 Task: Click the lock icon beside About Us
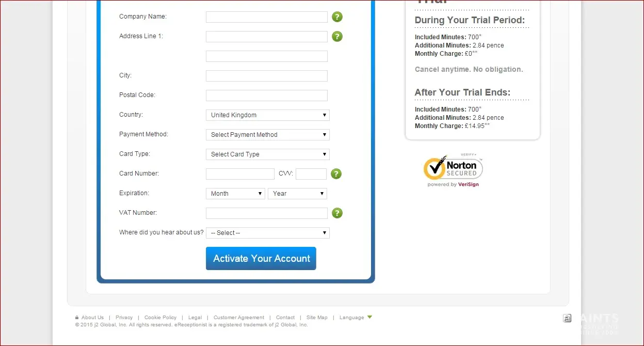77,318
